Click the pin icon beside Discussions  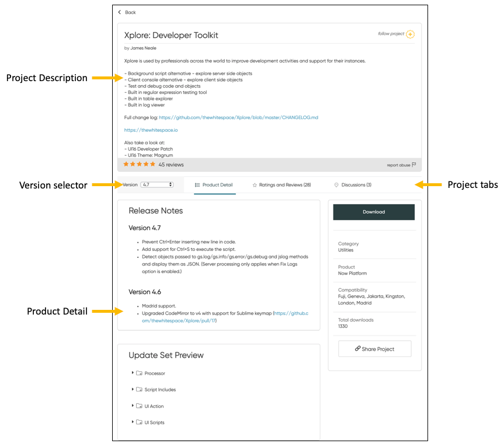coord(336,184)
